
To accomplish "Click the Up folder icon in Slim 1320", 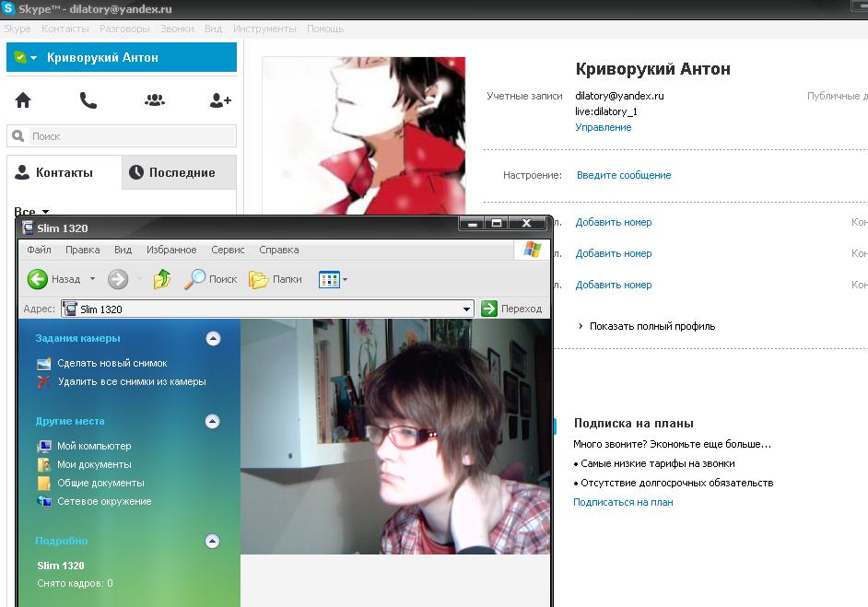I will point(161,279).
